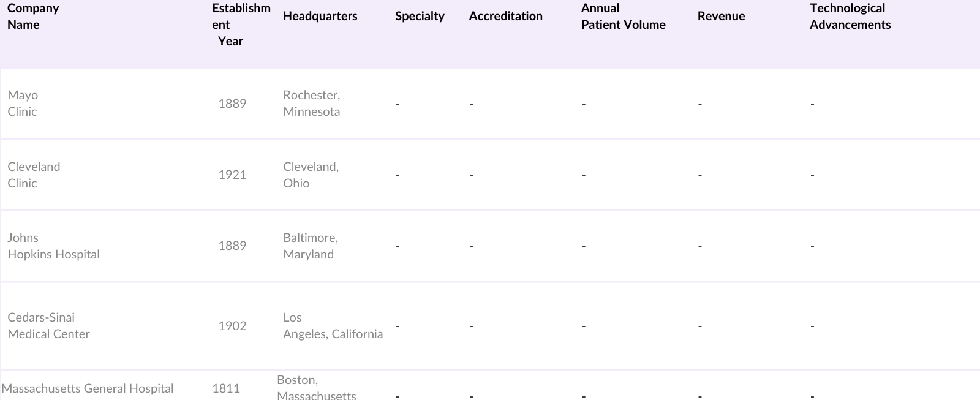Image resolution: width=980 pixels, height=400 pixels.
Task: Select the Rochester, Minnesota headquarters cell
Action: click(x=311, y=104)
